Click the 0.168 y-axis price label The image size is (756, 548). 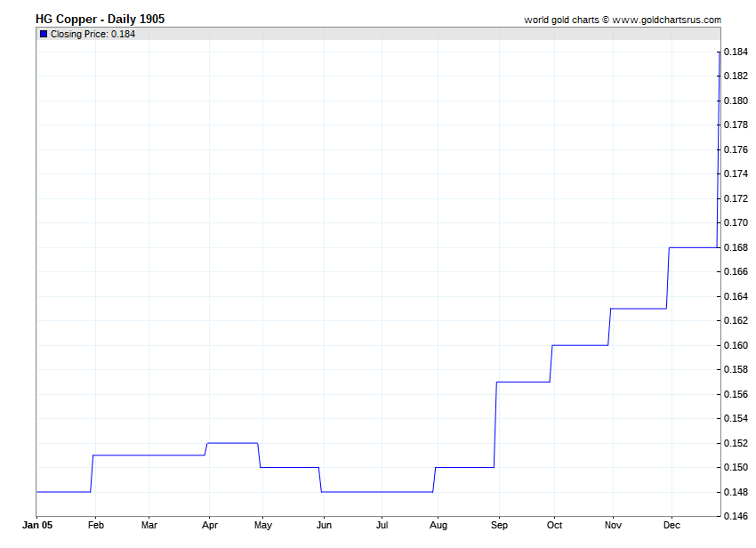[735, 247]
